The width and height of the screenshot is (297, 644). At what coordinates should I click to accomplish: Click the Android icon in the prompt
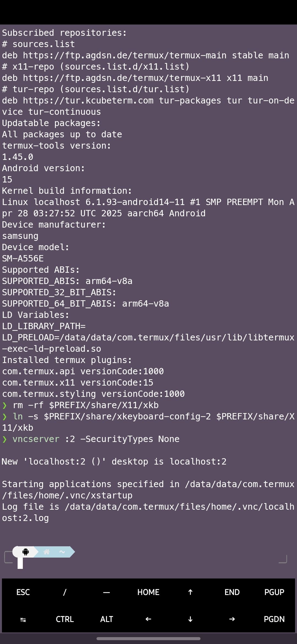click(26, 552)
